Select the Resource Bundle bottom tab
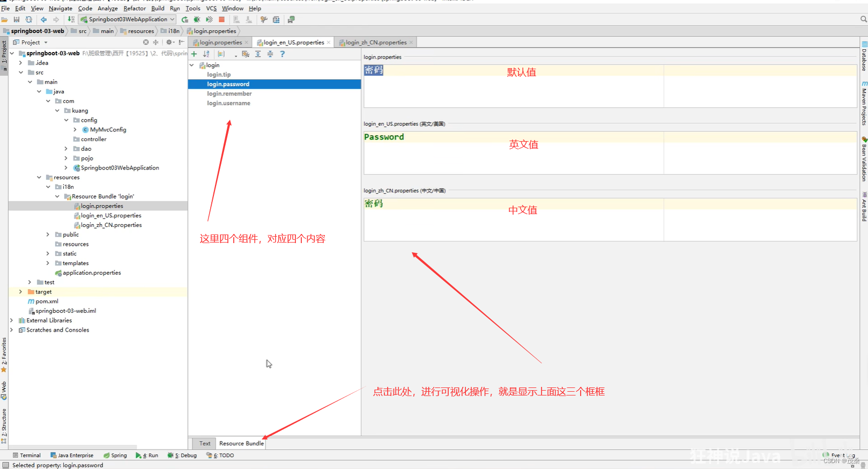 [x=241, y=443]
